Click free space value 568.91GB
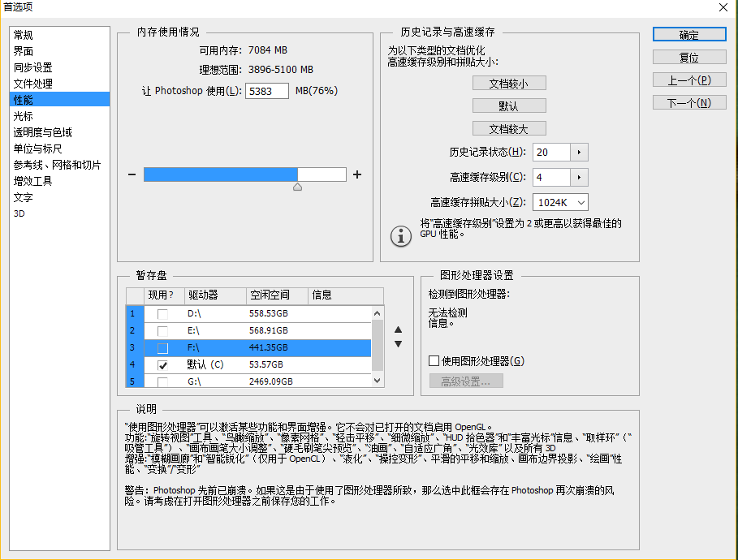738x560 pixels. coord(268,331)
